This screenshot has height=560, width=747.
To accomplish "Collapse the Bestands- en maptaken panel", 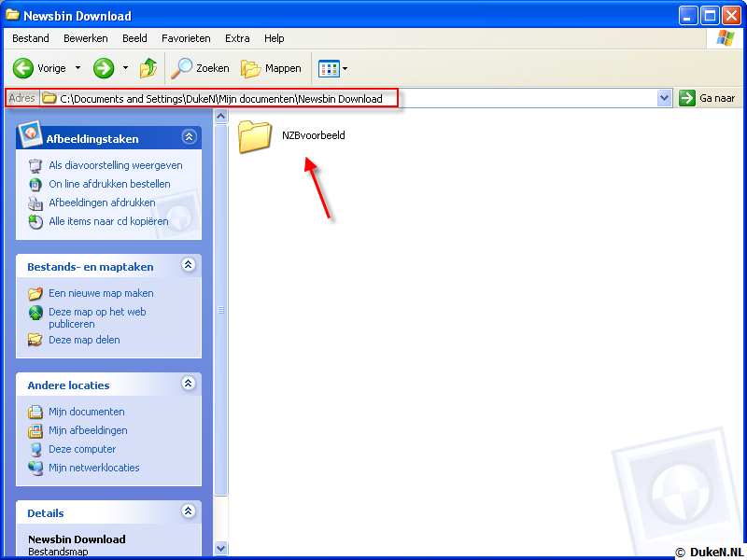I will click(x=189, y=265).
